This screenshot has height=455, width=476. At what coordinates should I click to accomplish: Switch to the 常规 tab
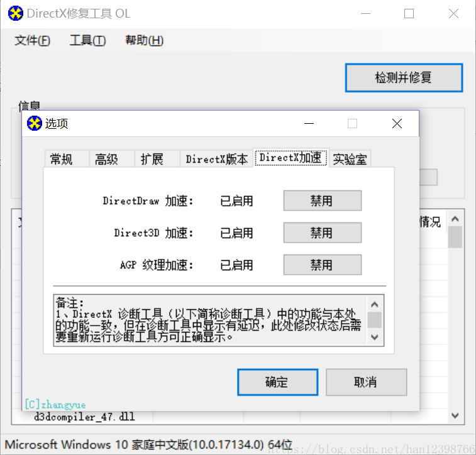tap(67, 159)
